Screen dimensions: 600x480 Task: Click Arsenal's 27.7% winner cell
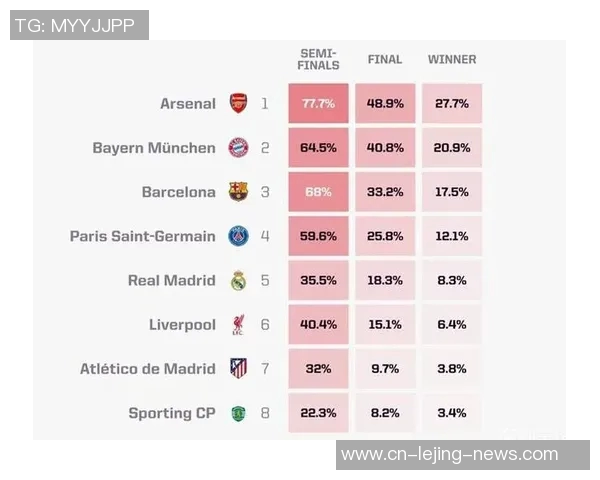pyautogui.click(x=452, y=103)
